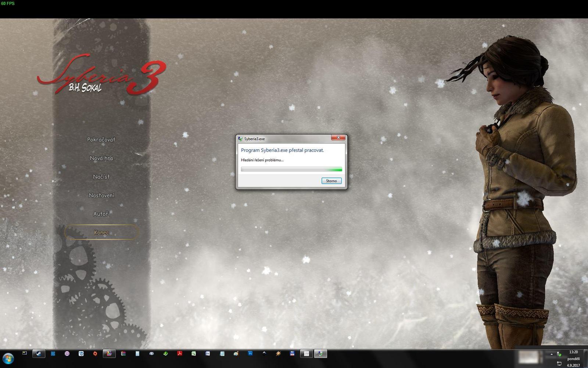Open Adobe Fireworks from the taskbar
This screenshot has height=368, width=588.
pyautogui.click(x=207, y=354)
